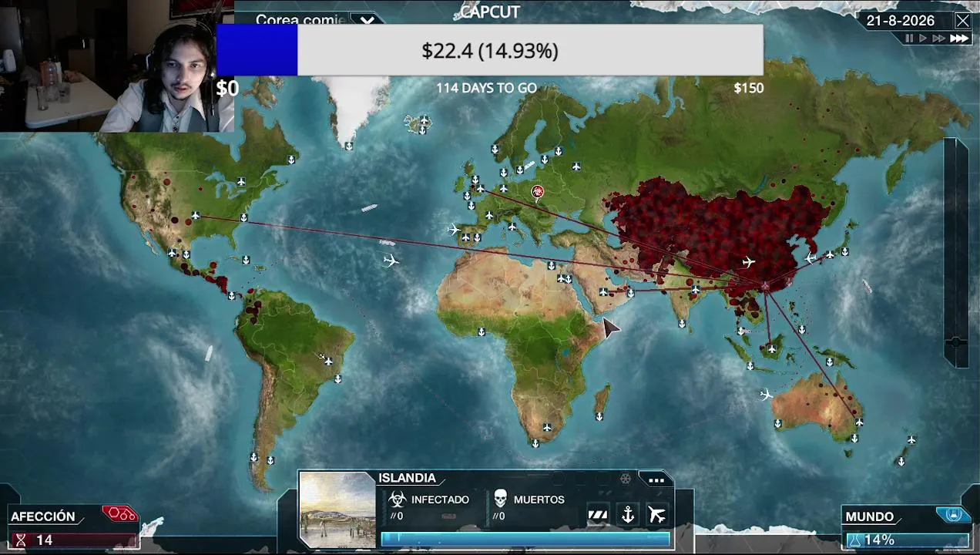Image resolution: width=980 pixels, height=555 pixels.
Task: Click the South Africa airport marker
Action: click(547, 427)
